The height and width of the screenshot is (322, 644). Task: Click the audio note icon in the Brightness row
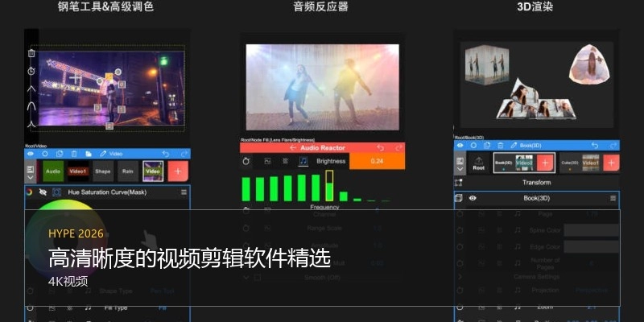pyautogui.click(x=303, y=162)
